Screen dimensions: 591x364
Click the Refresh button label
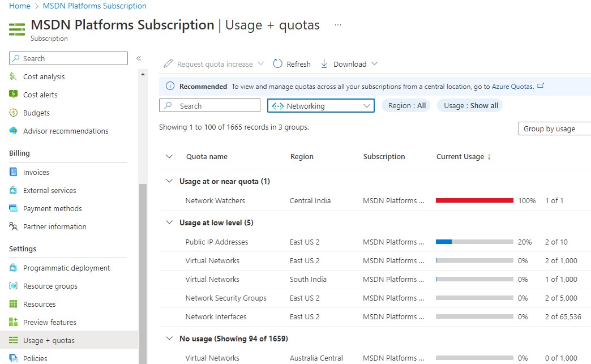pos(298,64)
